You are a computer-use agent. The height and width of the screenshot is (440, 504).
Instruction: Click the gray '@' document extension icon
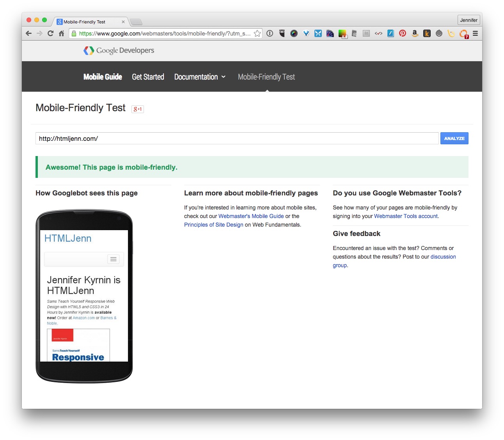click(x=354, y=34)
